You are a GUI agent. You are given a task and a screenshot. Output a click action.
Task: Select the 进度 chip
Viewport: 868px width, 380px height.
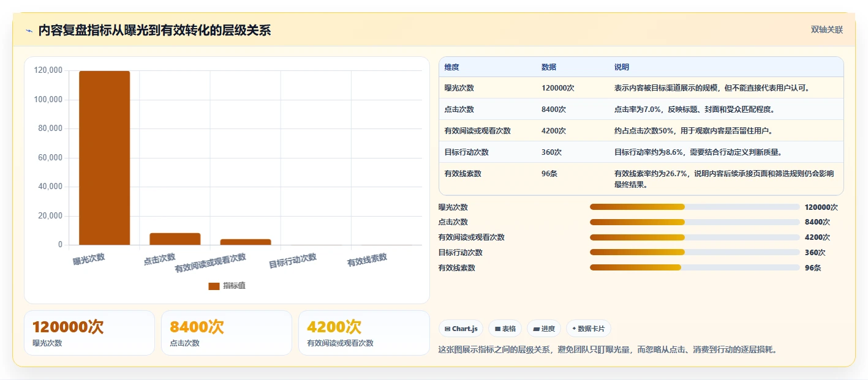544,329
